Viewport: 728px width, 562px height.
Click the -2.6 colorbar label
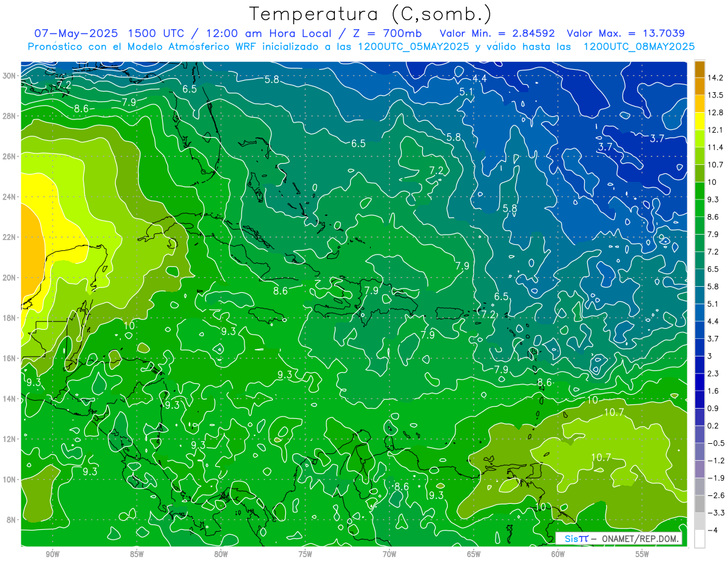(716, 495)
